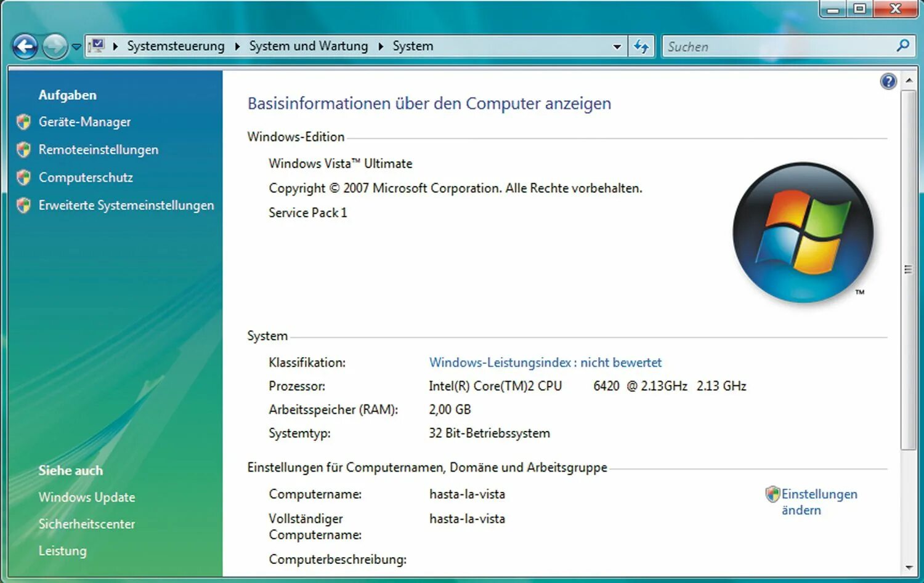
Task: Click the scrollbar down arrow
Action: (x=909, y=568)
